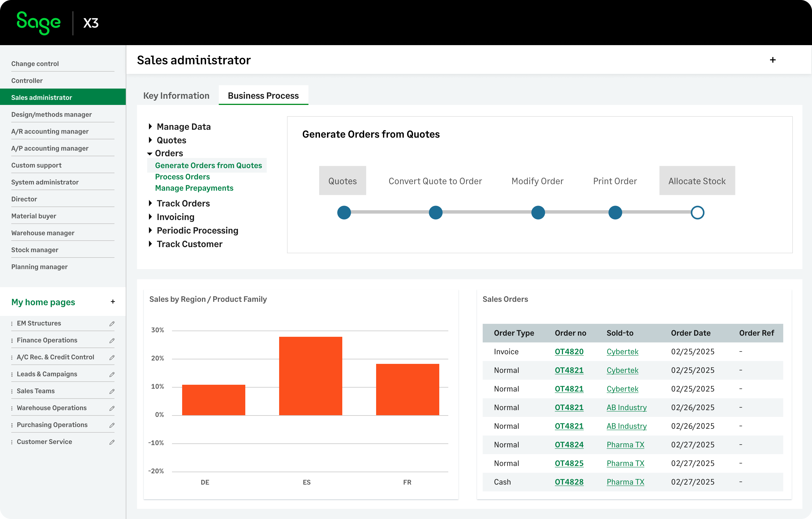
Task: Click the Modify Order step label
Action: click(x=537, y=181)
